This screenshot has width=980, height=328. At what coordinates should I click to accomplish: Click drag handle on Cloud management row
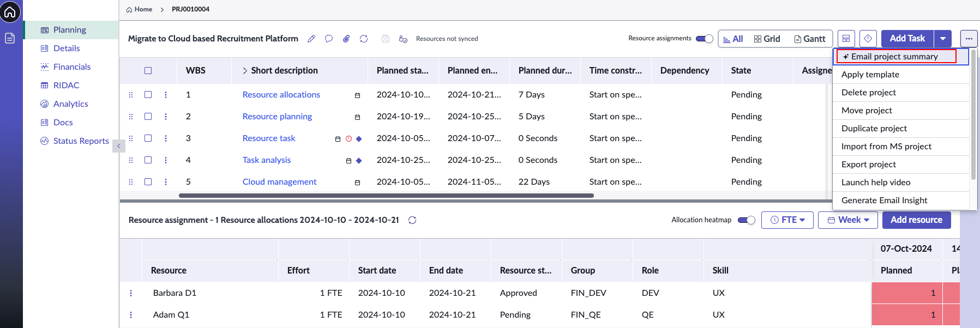(x=131, y=182)
